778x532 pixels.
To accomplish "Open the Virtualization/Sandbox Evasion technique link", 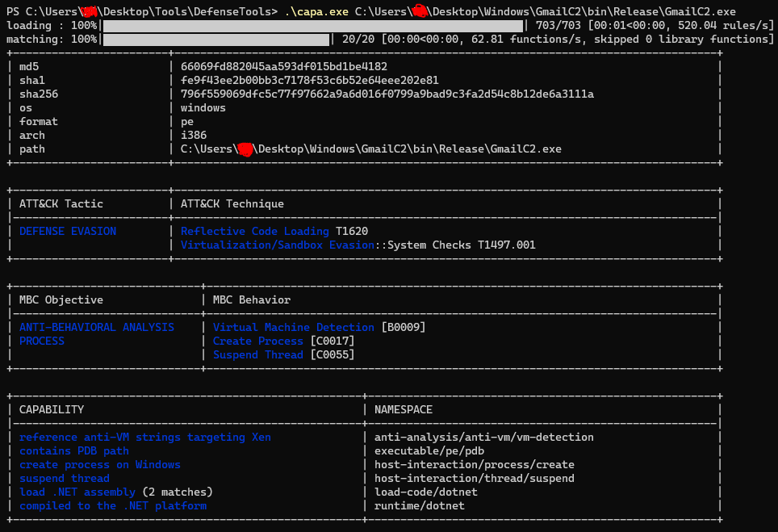I will (x=277, y=245).
